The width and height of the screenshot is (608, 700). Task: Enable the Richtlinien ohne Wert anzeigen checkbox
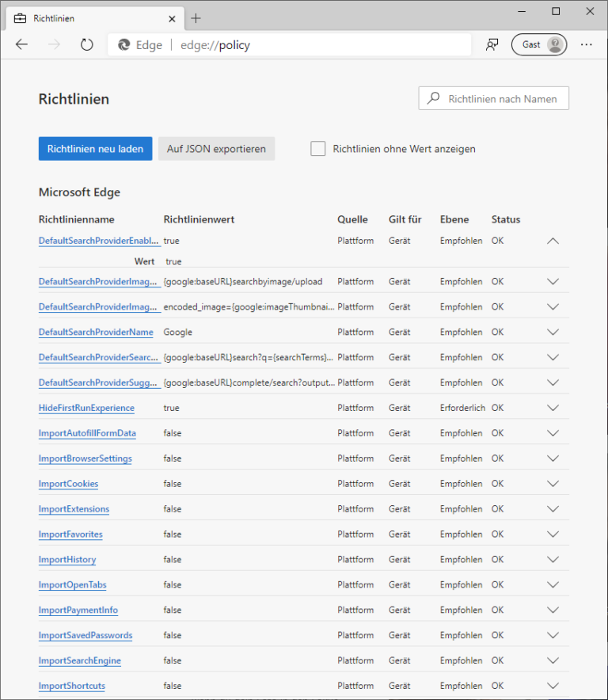[x=318, y=148]
